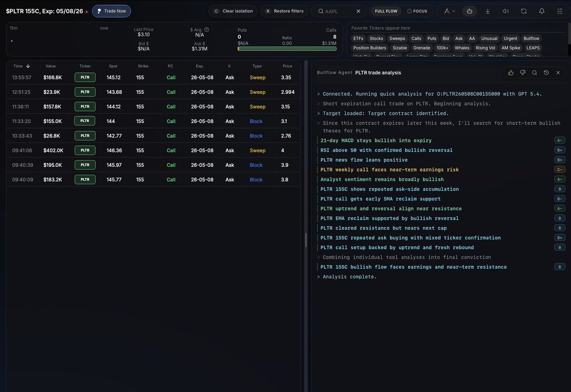Enable the 100k+ filter chip
Screen dimensions: 571x392
[x=442, y=48]
